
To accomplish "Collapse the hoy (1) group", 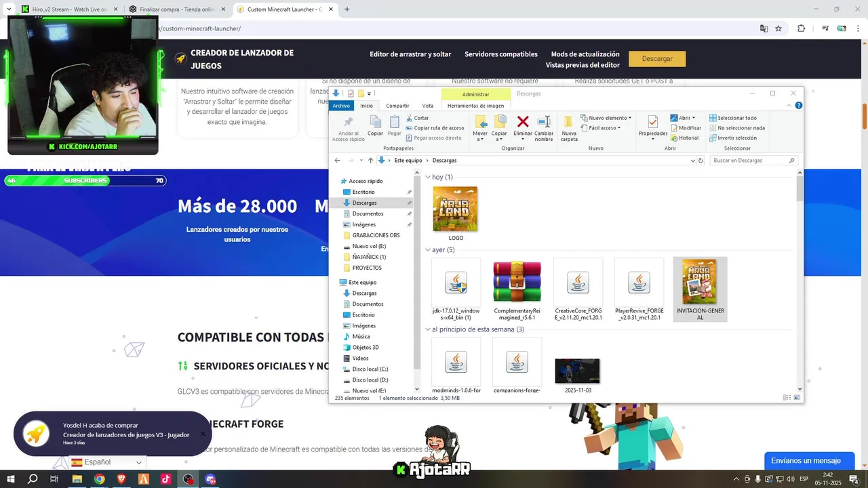I will (x=428, y=177).
